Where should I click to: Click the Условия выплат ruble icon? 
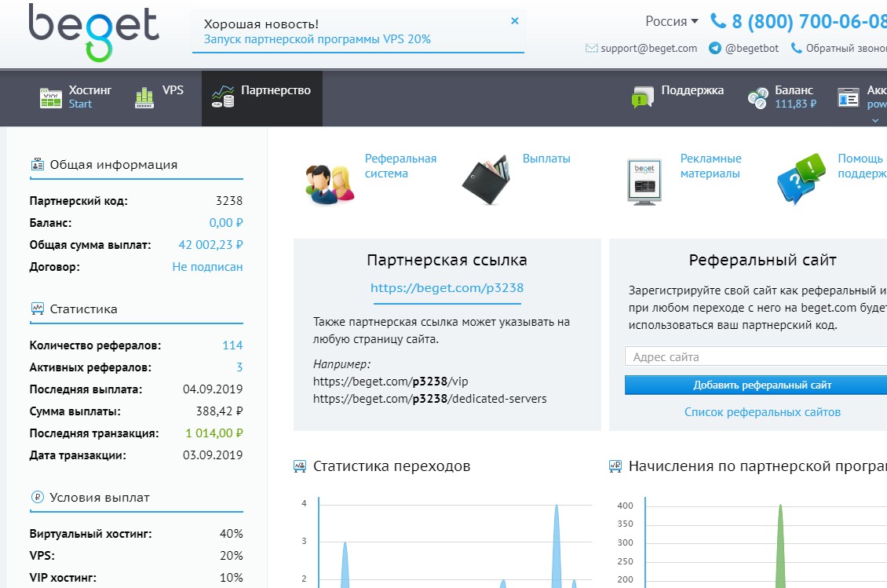coord(38,498)
